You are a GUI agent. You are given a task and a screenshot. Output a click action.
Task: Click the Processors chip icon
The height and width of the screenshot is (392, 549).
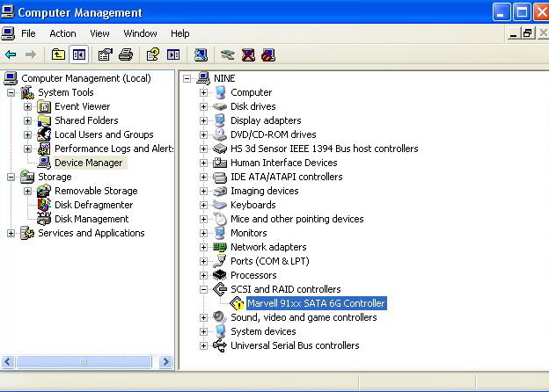pyautogui.click(x=220, y=275)
